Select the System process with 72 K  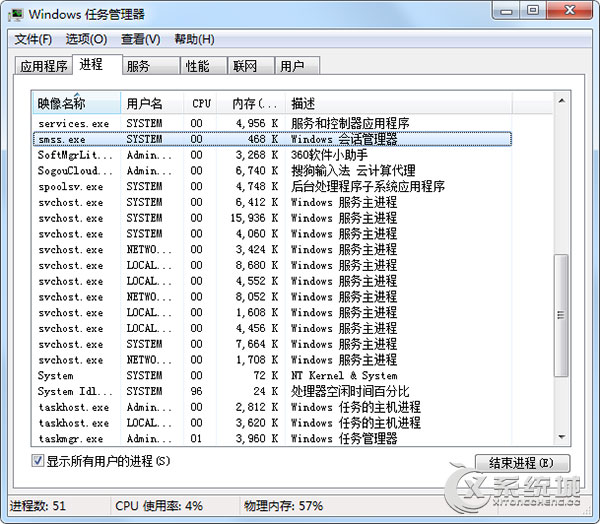click(x=272, y=375)
